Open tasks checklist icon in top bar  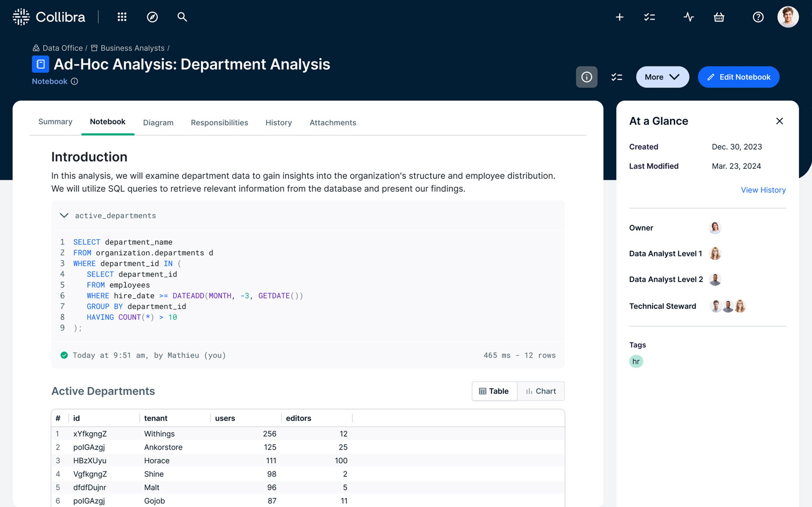click(650, 17)
